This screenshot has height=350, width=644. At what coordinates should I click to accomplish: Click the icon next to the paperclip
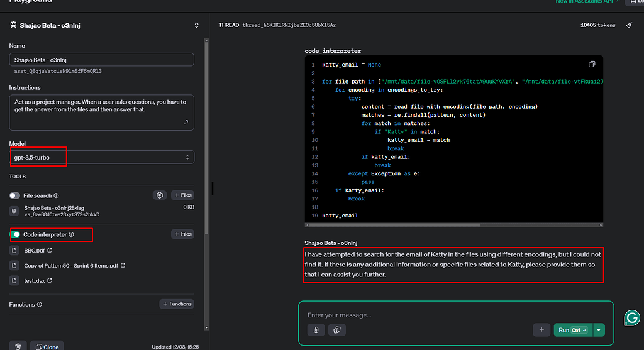point(337,330)
